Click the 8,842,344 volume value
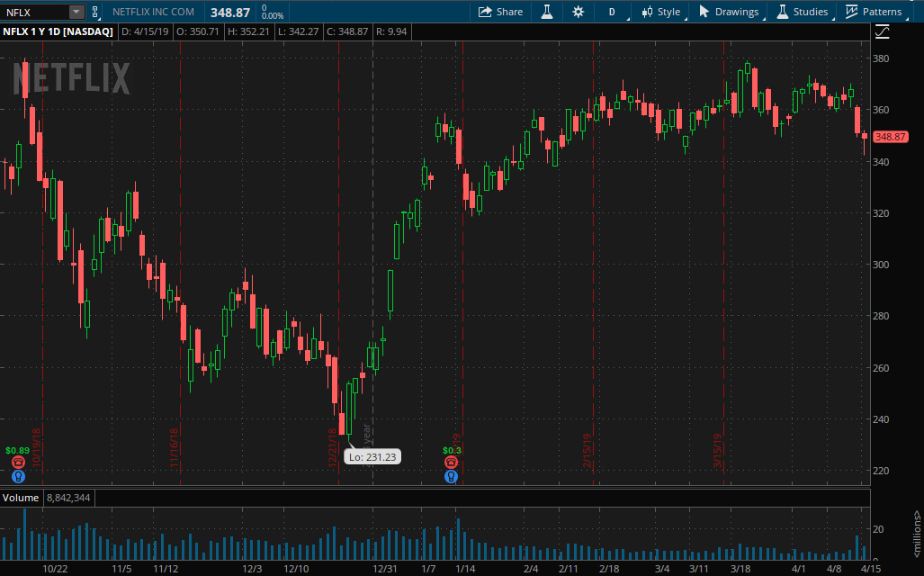Image resolution: width=924 pixels, height=576 pixels. coord(68,498)
